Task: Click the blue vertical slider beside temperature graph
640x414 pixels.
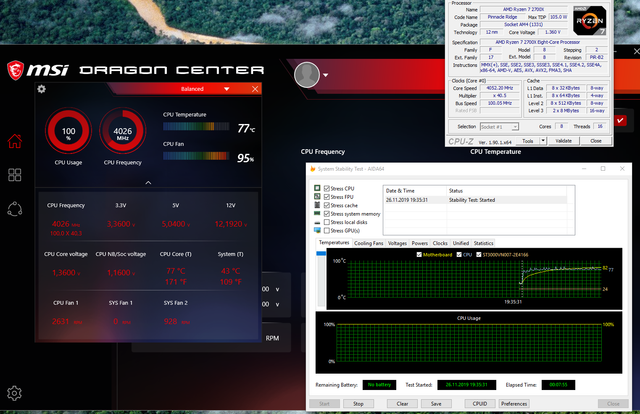Action: click(x=321, y=254)
